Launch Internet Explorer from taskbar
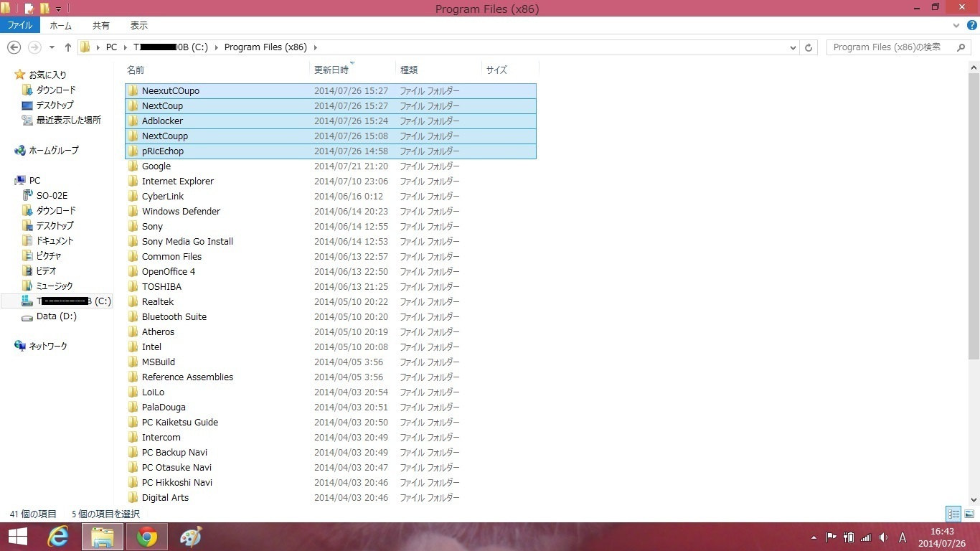The width and height of the screenshot is (980, 551). coord(57,537)
